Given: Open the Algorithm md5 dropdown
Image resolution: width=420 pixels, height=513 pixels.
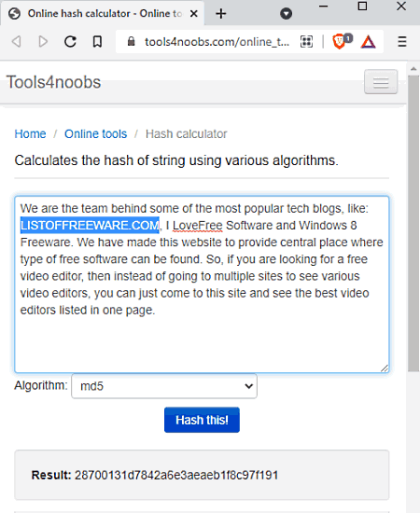Looking at the screenshot, I should pos(164,386).
